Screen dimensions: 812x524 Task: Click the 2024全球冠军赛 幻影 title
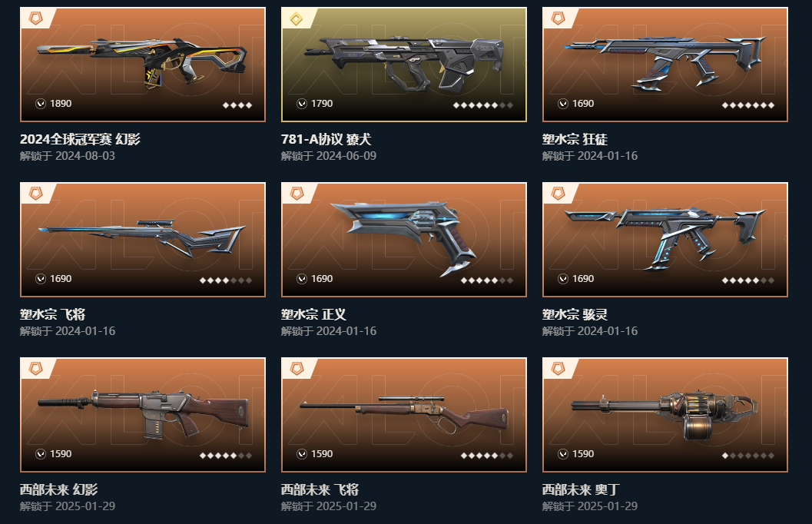[80, 139]
